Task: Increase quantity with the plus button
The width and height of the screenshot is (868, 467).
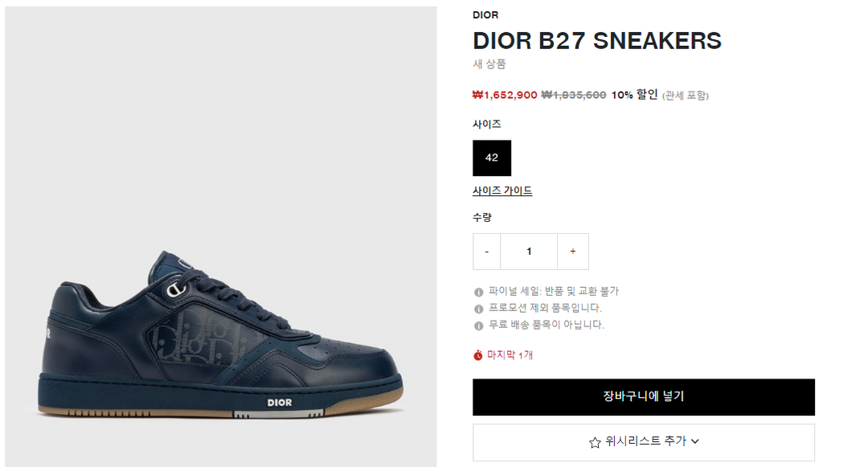Action: 573,252
